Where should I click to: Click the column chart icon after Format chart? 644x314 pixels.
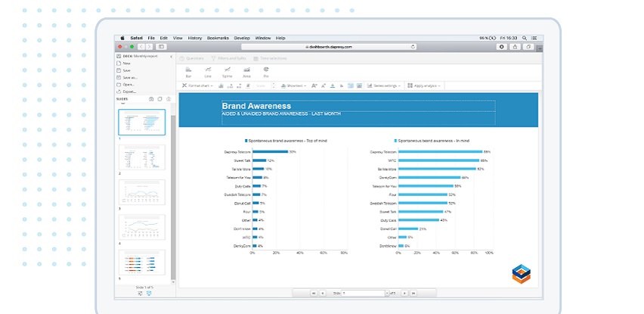click(221, 85)
